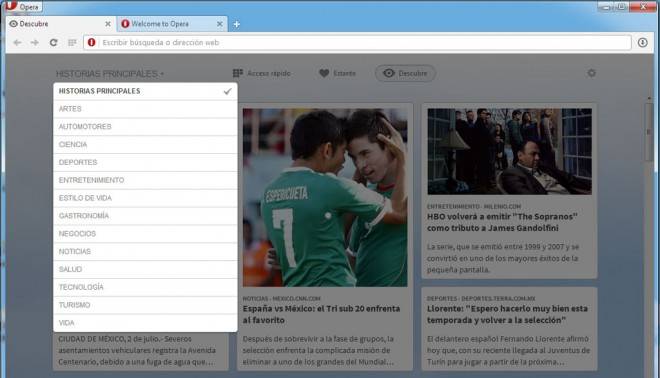Reload the page with the refresh icon
The height and width of the screenshot is (378, 660).
[53, 43]
